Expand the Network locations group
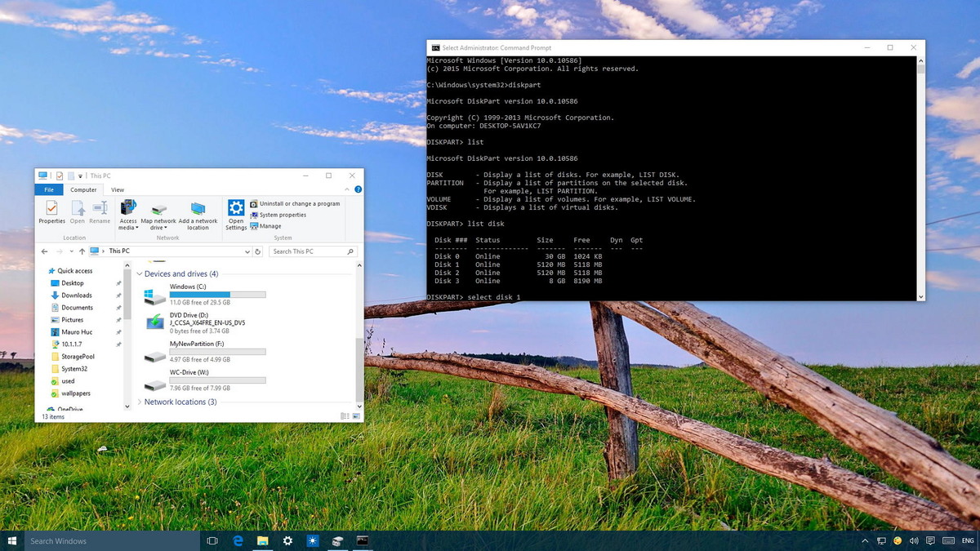980x551 pixels. (140, 402)
